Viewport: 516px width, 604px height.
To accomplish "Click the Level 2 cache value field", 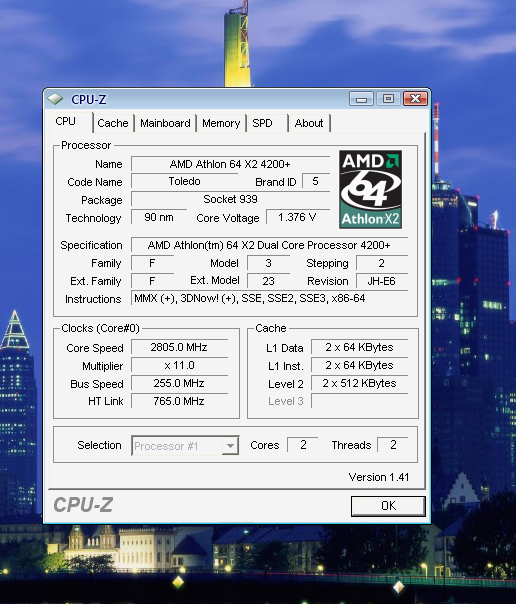I will click(359, 384).
